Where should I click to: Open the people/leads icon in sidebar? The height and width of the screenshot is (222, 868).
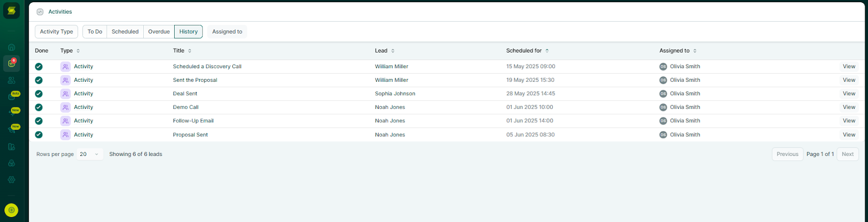point(11,80)
